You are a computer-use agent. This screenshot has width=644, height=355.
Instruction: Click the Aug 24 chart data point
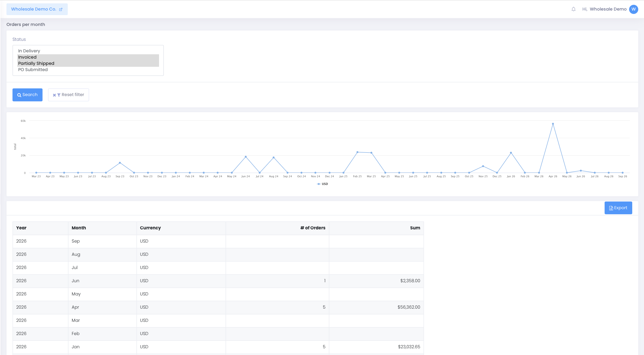click(274, 158)
